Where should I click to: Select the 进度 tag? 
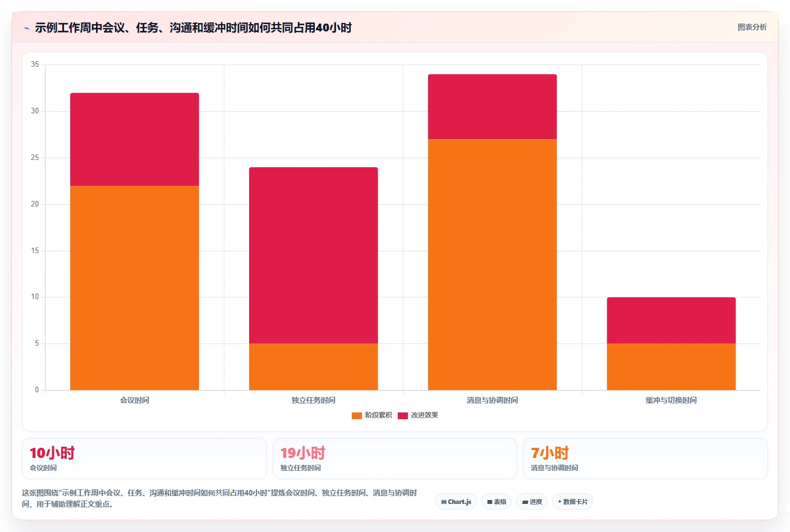pos(532,502)
